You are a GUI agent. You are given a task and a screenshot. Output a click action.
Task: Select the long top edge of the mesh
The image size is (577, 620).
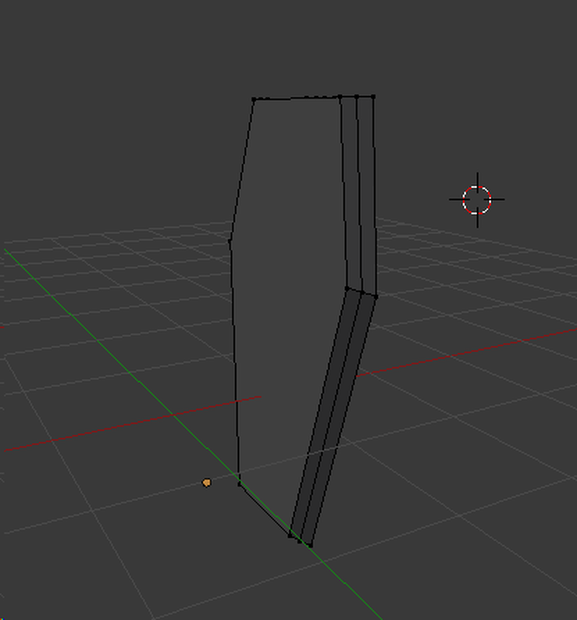[x=297, y=98]
